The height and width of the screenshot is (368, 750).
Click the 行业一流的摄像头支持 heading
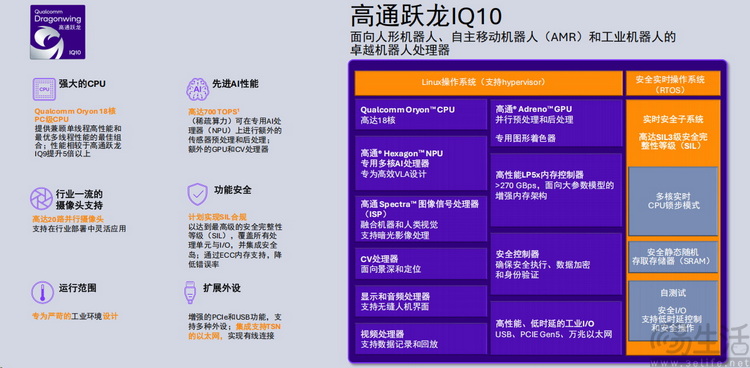tap(79, 200)
